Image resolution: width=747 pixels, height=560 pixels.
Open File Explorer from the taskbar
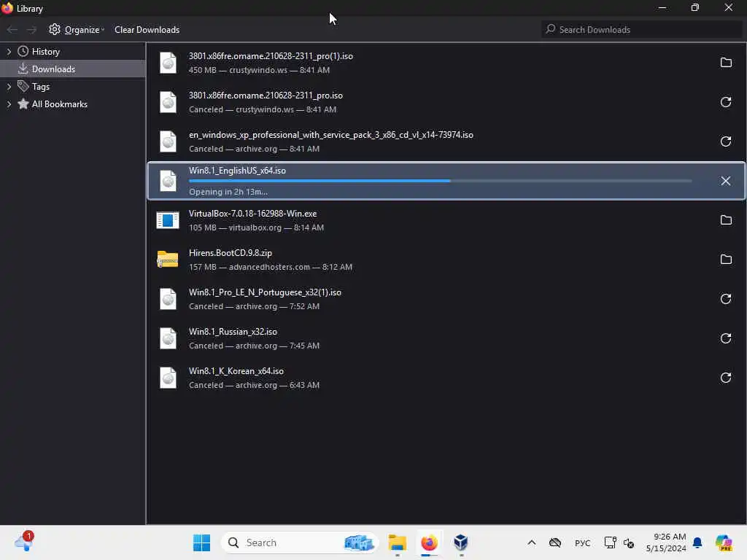tap(398, 542)
